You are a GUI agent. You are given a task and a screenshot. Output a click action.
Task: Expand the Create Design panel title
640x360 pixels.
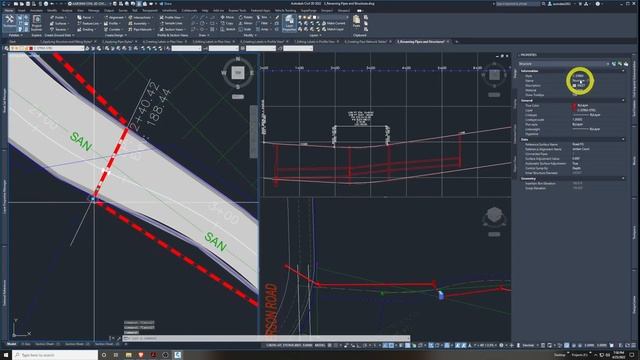pos(115,36)
